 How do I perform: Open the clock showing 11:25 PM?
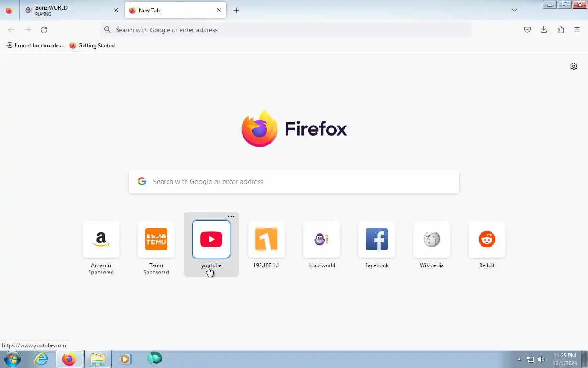click(x=565, y=359)
